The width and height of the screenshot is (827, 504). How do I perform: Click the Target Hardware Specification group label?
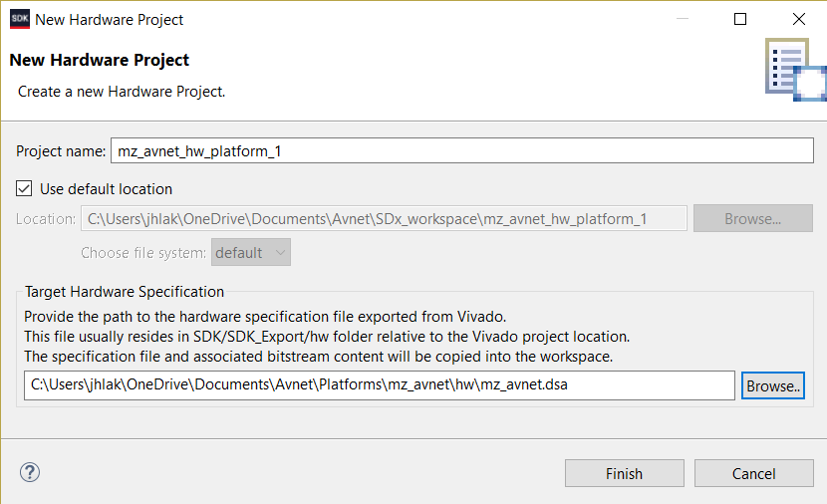[125, 292]
